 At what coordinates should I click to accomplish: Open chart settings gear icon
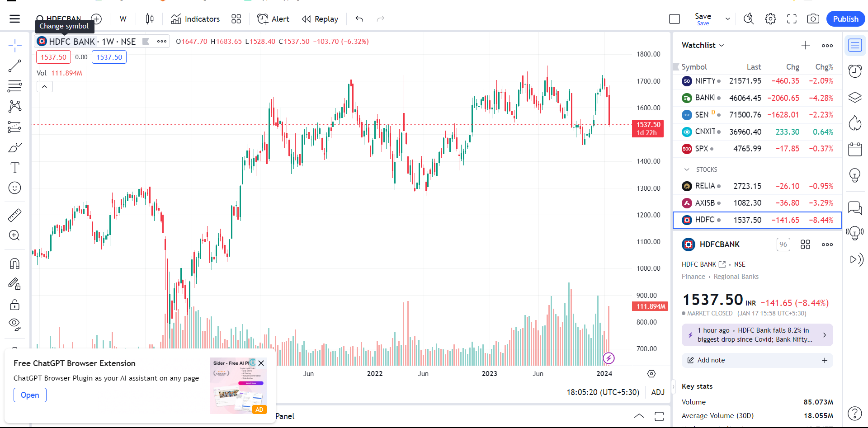pos(770,19)
